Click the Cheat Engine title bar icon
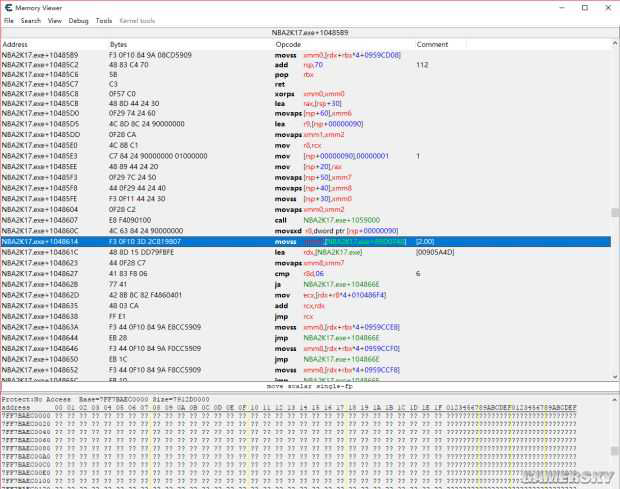This screenshot has width=620, height=489. [x=8, y=8]
